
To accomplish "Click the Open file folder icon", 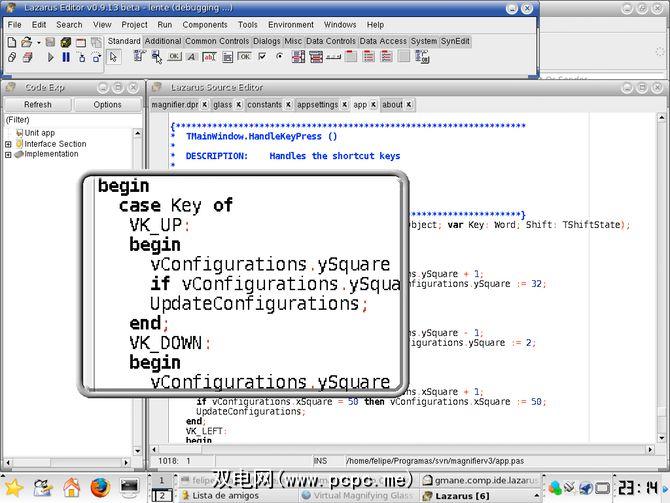I will [x=26, y=42].
